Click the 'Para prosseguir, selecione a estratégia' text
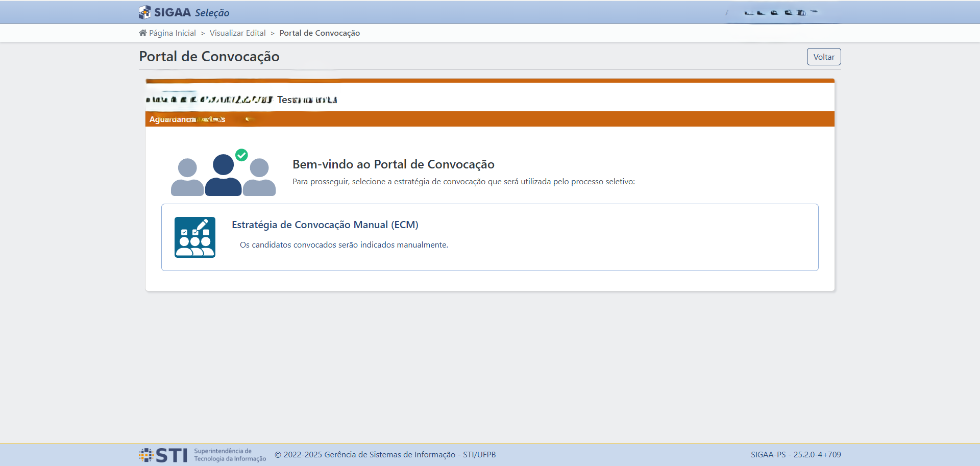This screenshot has width=980, height=466. (x=463, y=182)
